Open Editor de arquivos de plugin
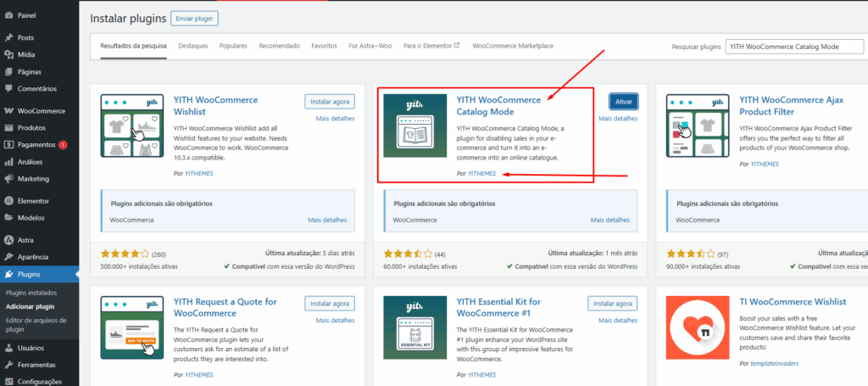Viewport: 868px width, 386px height. pos(36,325)
